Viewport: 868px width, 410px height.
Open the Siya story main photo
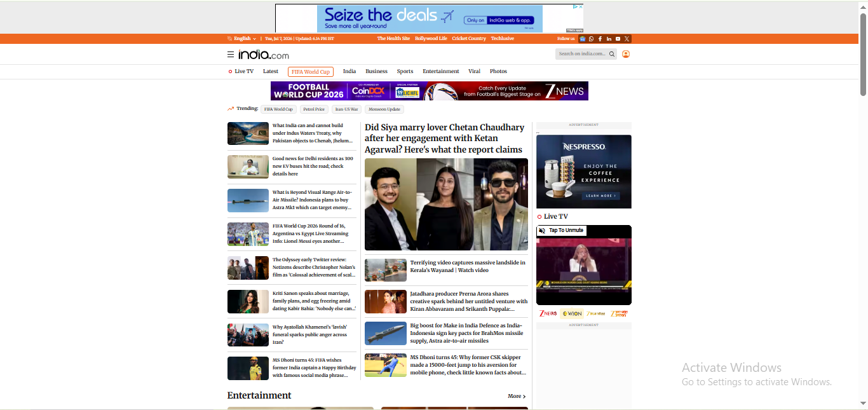click(x=446, y=205)
